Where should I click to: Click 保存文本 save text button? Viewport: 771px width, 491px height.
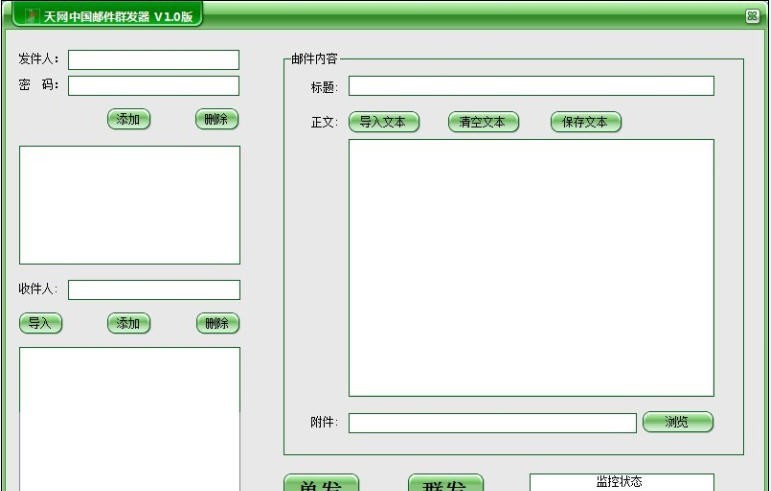coord(586,122)
